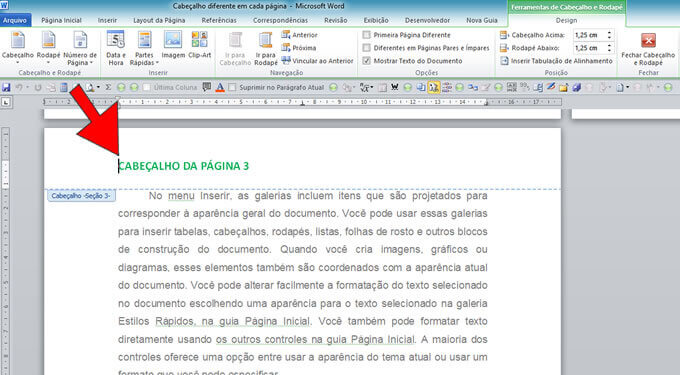Switch to the Exibição tab
680x375 pixels.
[376, 20]
